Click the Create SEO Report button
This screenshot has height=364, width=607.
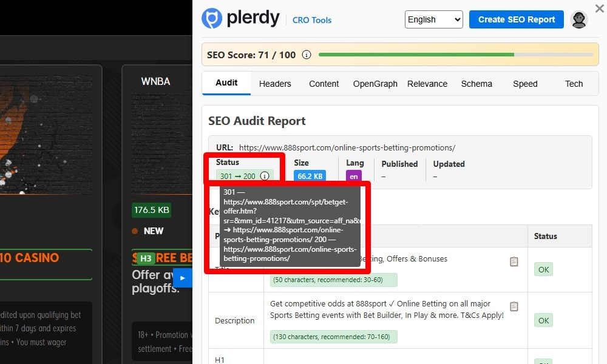516,19
